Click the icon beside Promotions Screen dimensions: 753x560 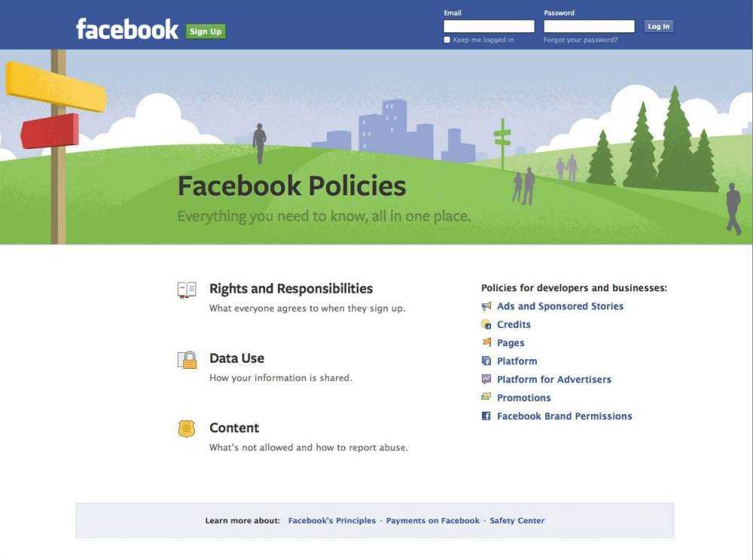(486, 397)
